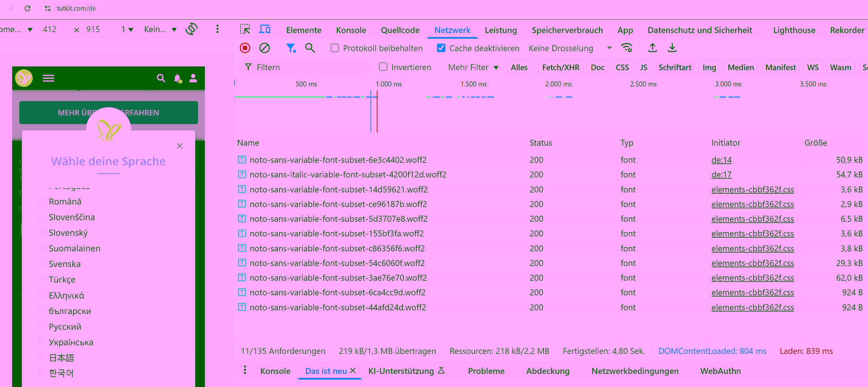Open the Lighthouse tab
Viewport: 868px width, 387px height.
tap(794, 30)
